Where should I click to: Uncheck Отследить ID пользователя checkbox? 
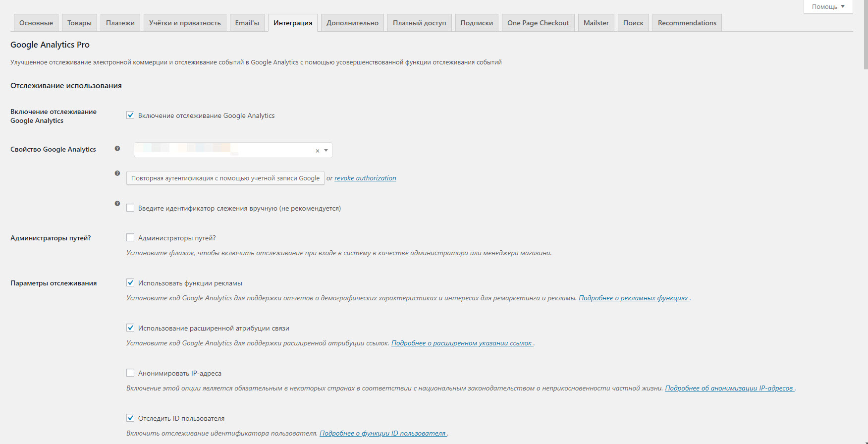(x=130, y=418)
